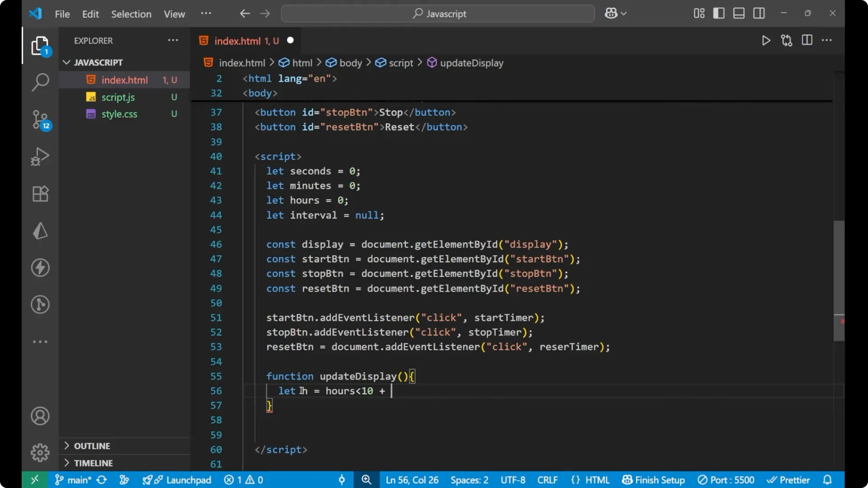The width and height of the screenshot is (868, 488).
Task: Open the Run and Debug view
Action: (40, 157)
